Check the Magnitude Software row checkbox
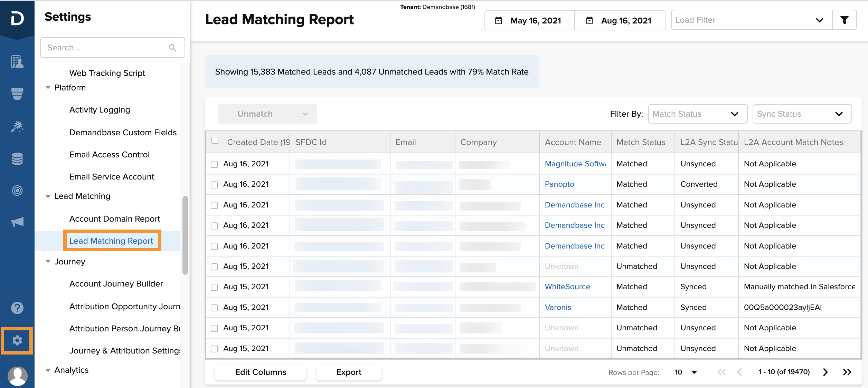Image resolution: width=868 pixels, height=388 pixels. click(x=214, y=164)
